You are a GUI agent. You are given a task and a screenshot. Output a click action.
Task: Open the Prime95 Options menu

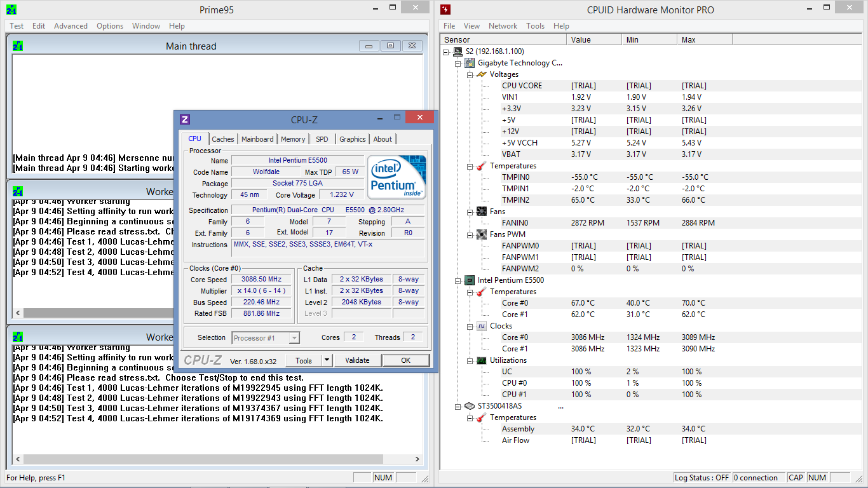point(110,26)
